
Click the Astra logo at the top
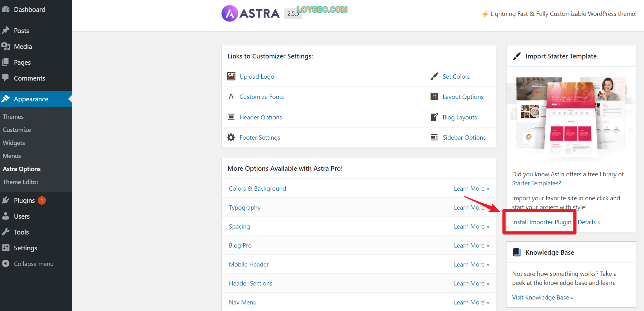(x=250, y=13)
